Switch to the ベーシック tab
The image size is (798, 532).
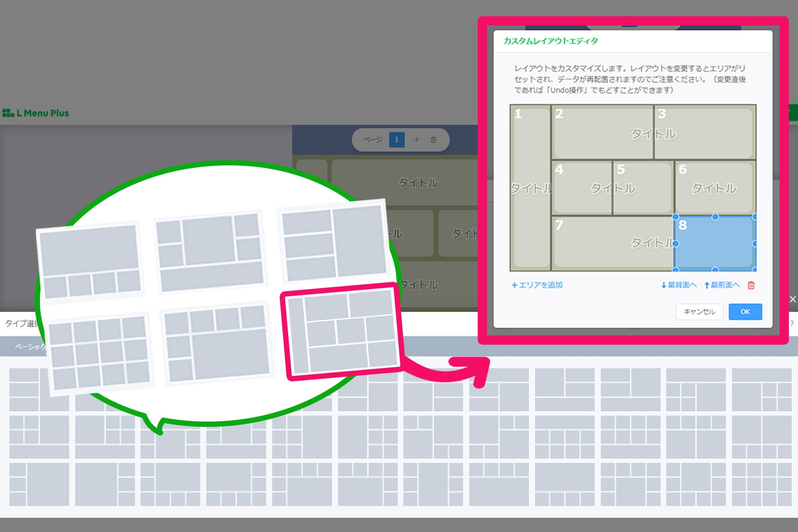point(29,347)
